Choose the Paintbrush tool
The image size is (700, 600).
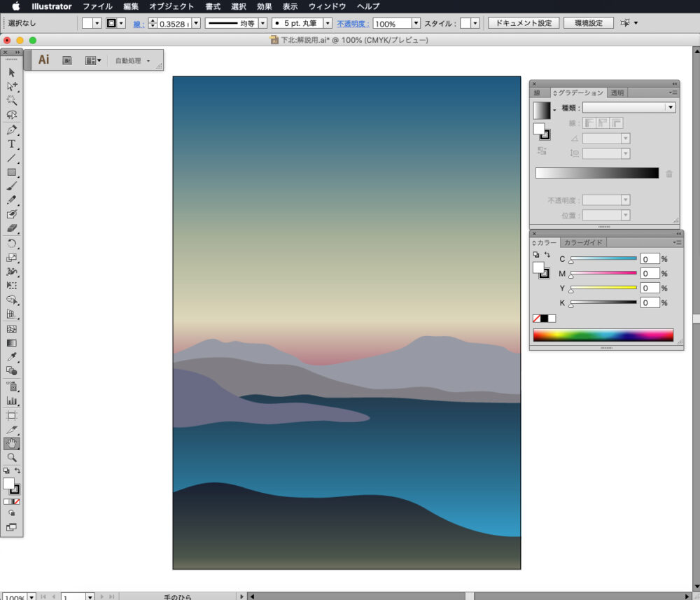click(x=12, y=186)
